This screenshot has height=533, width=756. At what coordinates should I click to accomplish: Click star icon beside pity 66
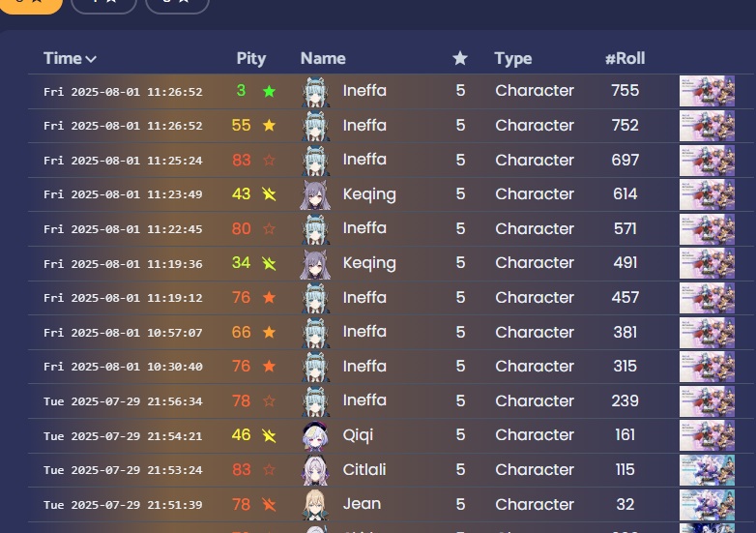269,332
